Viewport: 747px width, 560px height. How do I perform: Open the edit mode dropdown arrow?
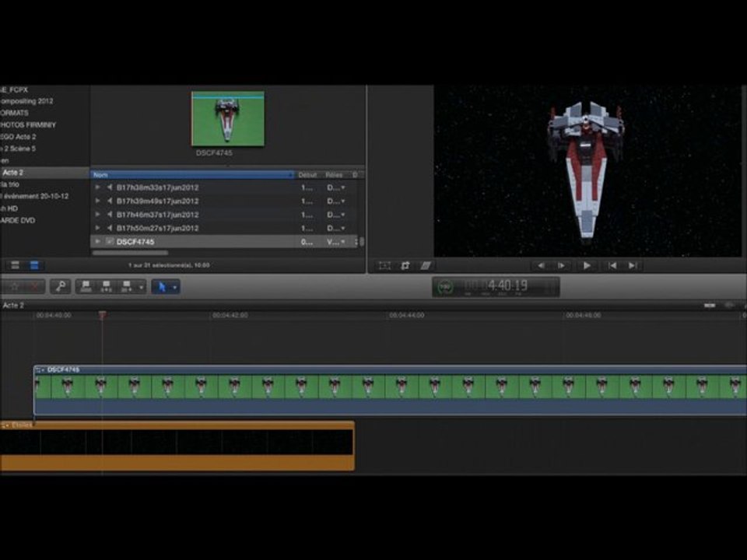pyautogui.click(x=141, y=287)
